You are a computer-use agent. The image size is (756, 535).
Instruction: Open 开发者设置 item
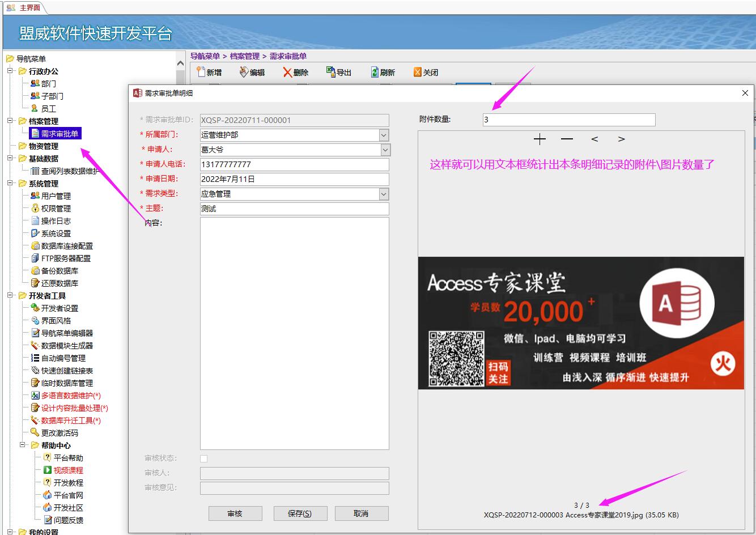60,308
